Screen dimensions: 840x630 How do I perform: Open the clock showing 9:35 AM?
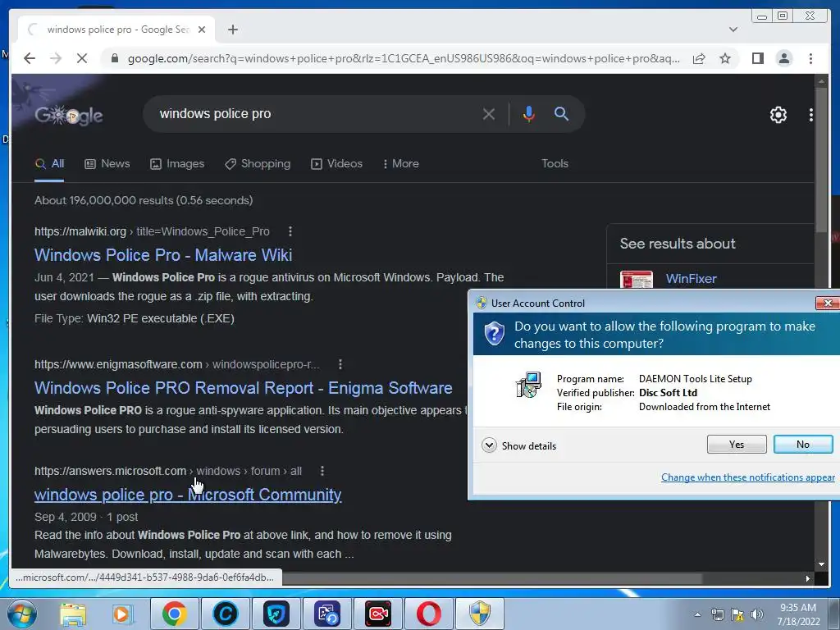pyautogui.click(x=798, y=614)
